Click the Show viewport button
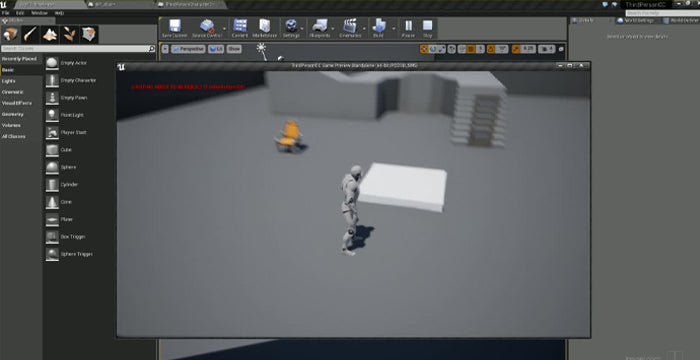Screen dimensions: 700x360 tap(234, 49)
